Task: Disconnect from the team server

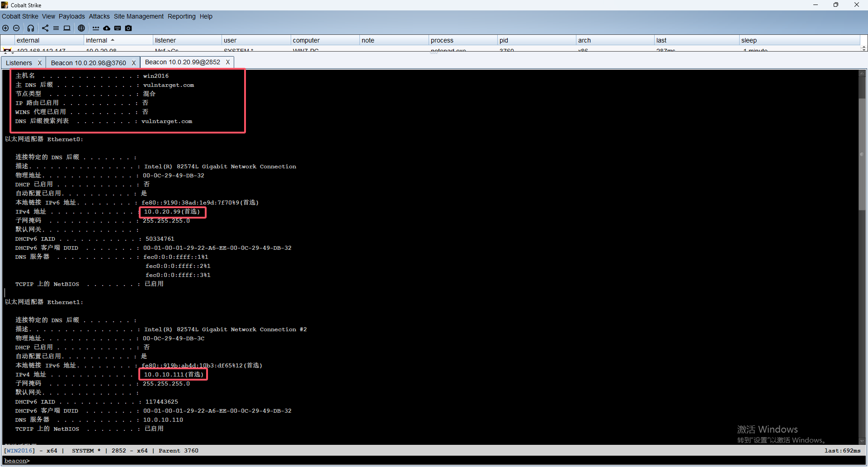Action: click(16, 28)
